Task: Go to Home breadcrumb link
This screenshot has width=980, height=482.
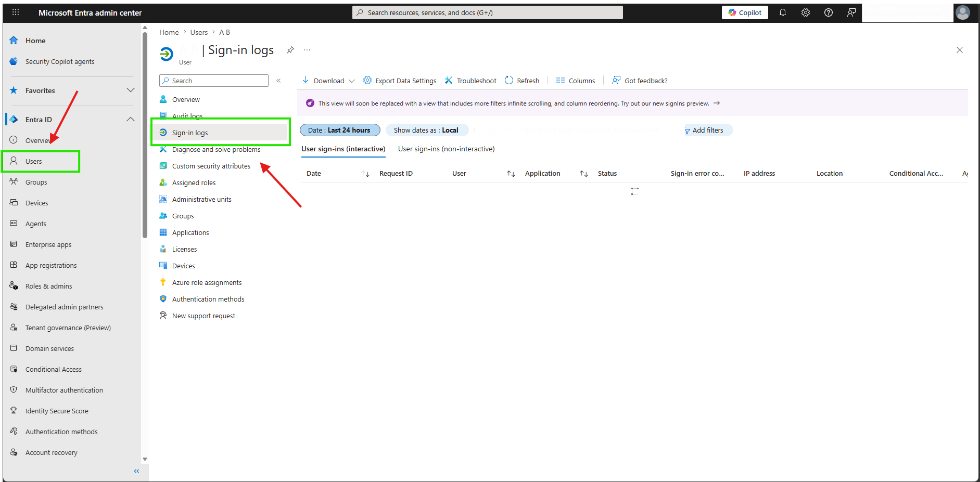Action: pyautogui.click(x=169, y=32)
